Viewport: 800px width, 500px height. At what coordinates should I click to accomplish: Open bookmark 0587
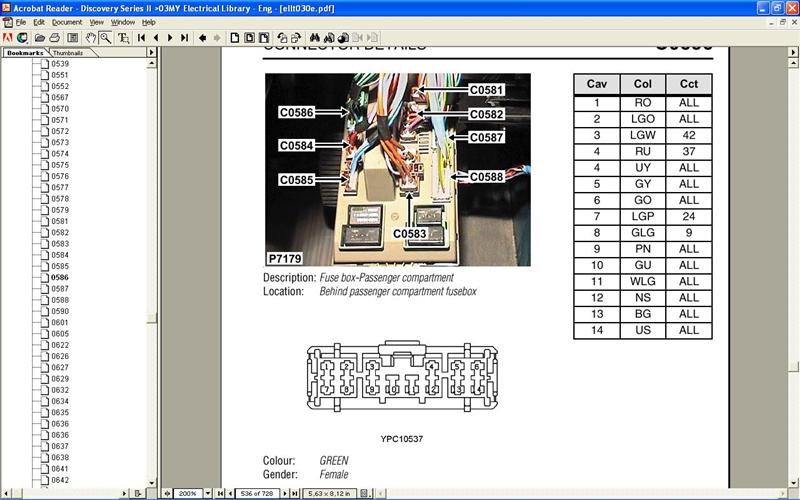coord(60,289)
